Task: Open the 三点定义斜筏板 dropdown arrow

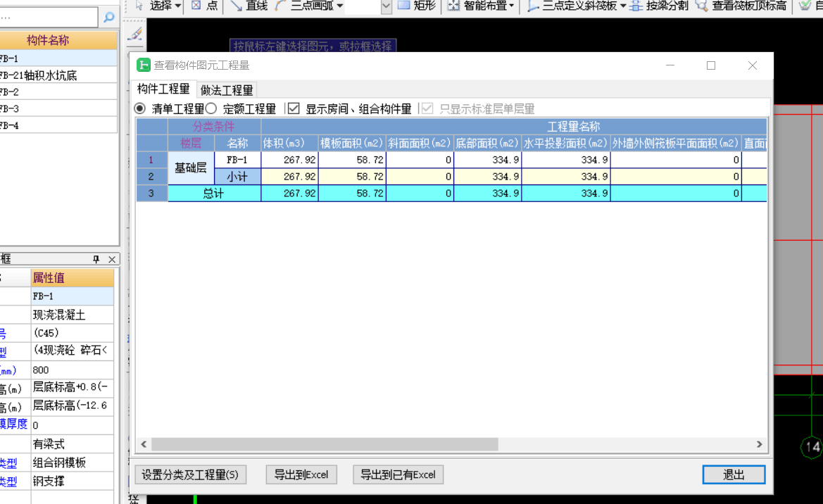Action: point(623,6)
